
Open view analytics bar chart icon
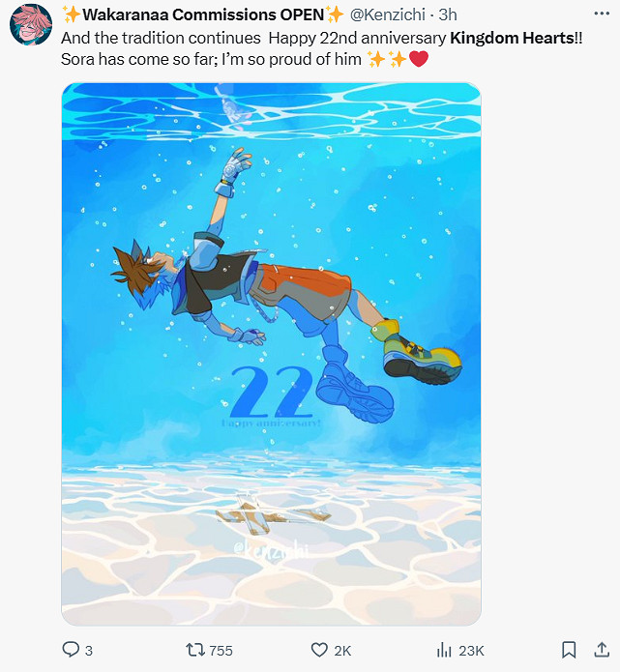(444, 650)
